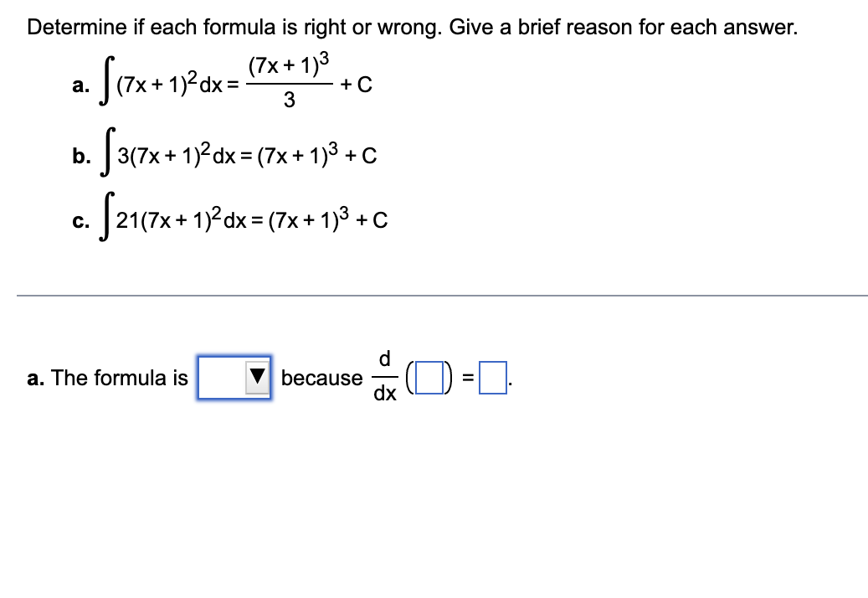Expand the selection box in part a answer
The width and height of the screenshot is (868, 598).
tap(234, 379)
